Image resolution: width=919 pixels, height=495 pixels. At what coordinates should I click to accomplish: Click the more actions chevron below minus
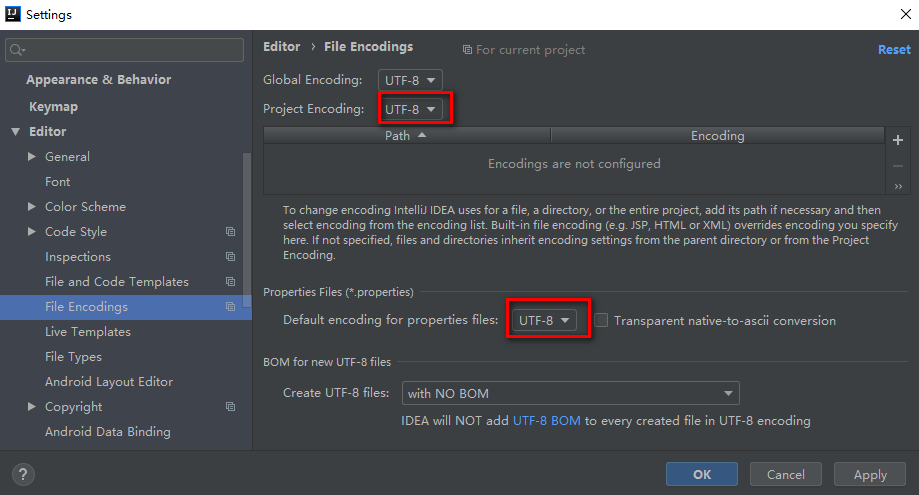898,186
